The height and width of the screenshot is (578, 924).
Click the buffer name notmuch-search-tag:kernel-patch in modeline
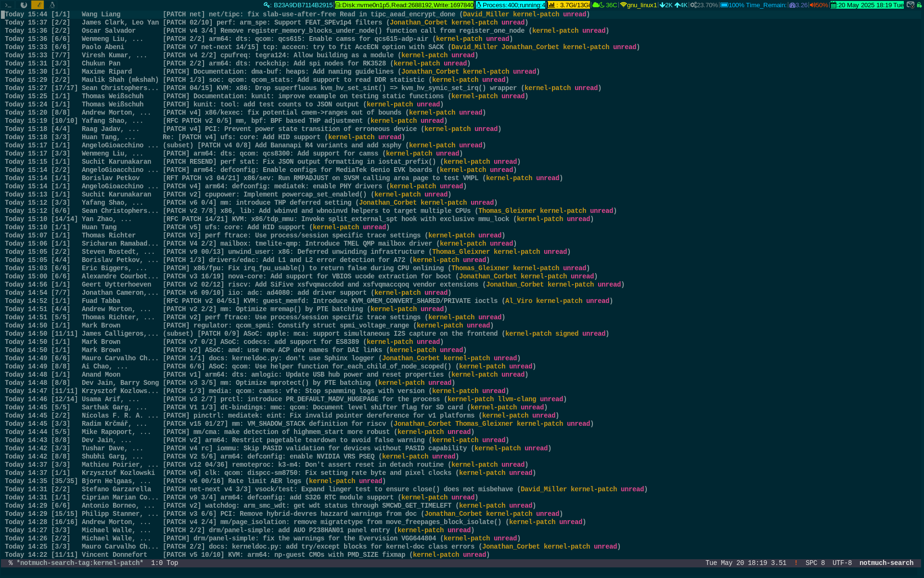click(80, 563)
